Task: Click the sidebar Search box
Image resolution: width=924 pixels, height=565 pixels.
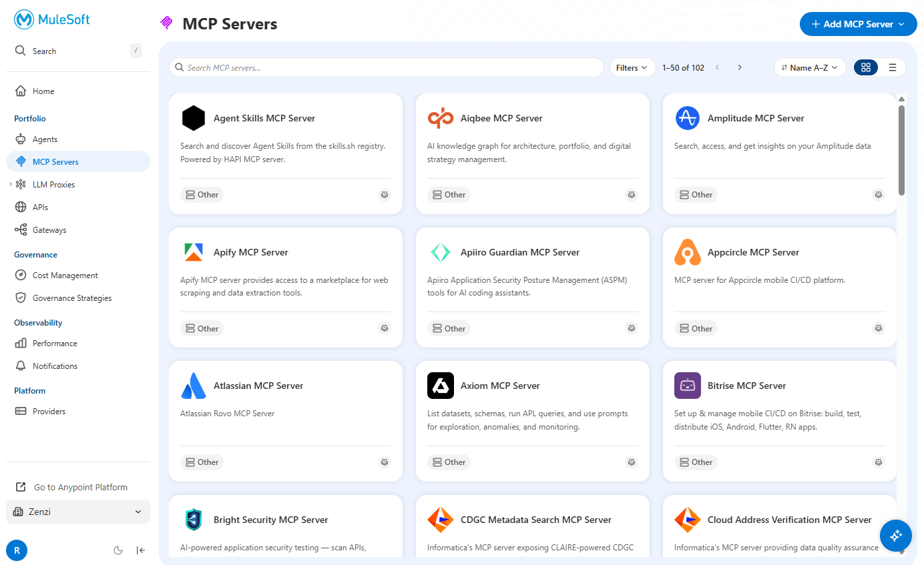Action: 77,51
